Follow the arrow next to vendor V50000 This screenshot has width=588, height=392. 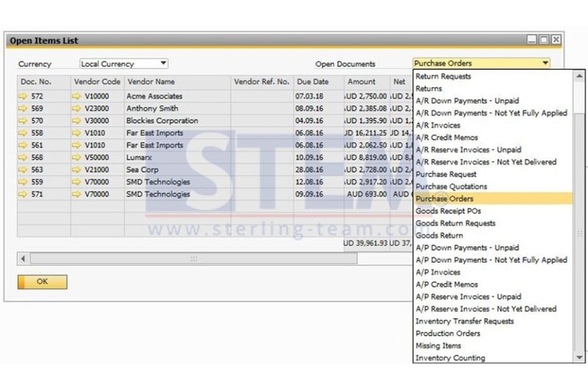click(x=76, y=157)
